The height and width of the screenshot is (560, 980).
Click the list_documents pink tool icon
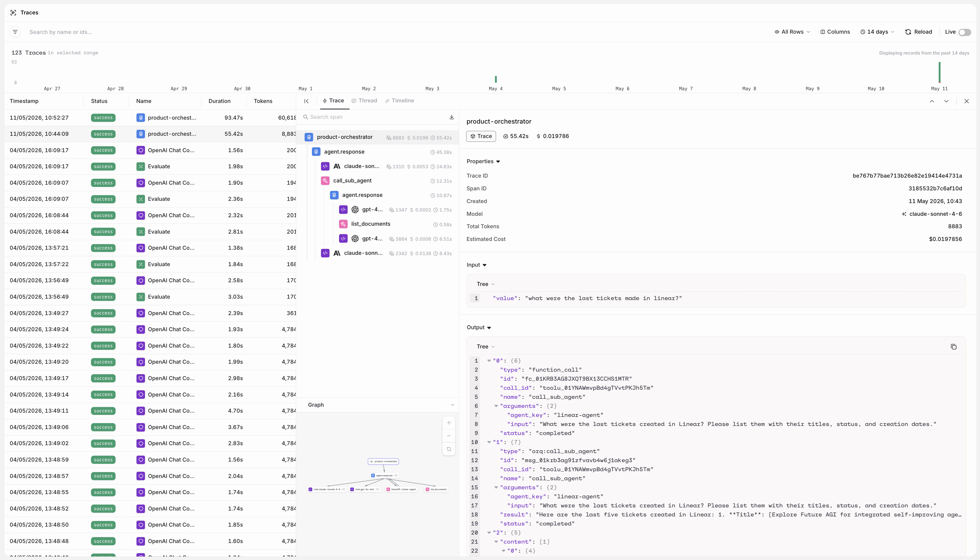(x=343, y=224)
